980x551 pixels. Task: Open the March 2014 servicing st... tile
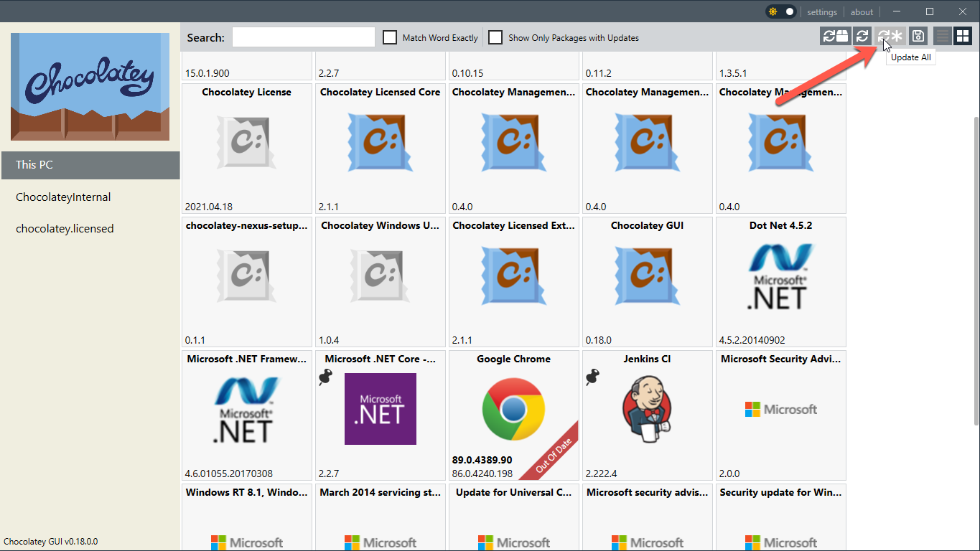point(380,517)
